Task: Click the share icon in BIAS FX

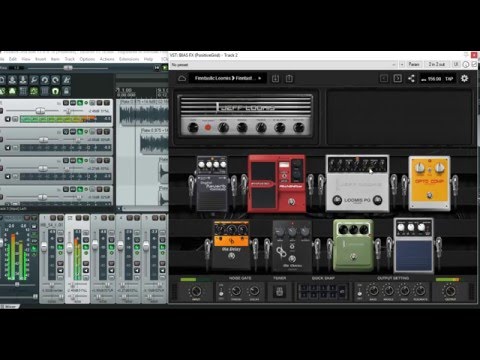Action: (411, 79)
